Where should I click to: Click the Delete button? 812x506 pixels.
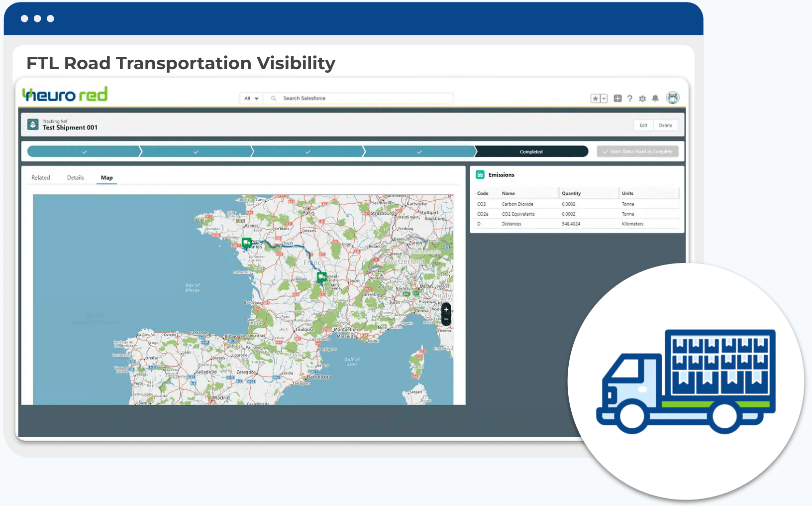click(x=665, y=125)
